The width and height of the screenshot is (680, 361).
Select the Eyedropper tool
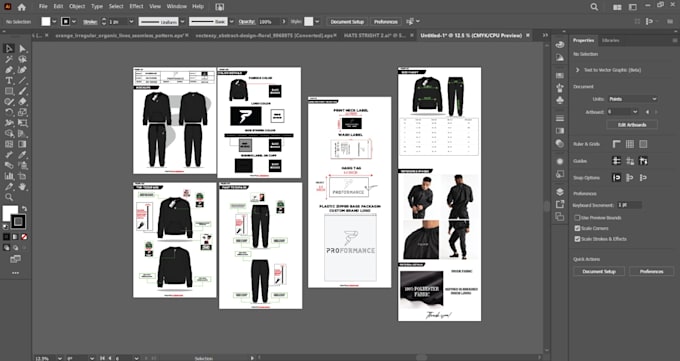coord(23,154)
